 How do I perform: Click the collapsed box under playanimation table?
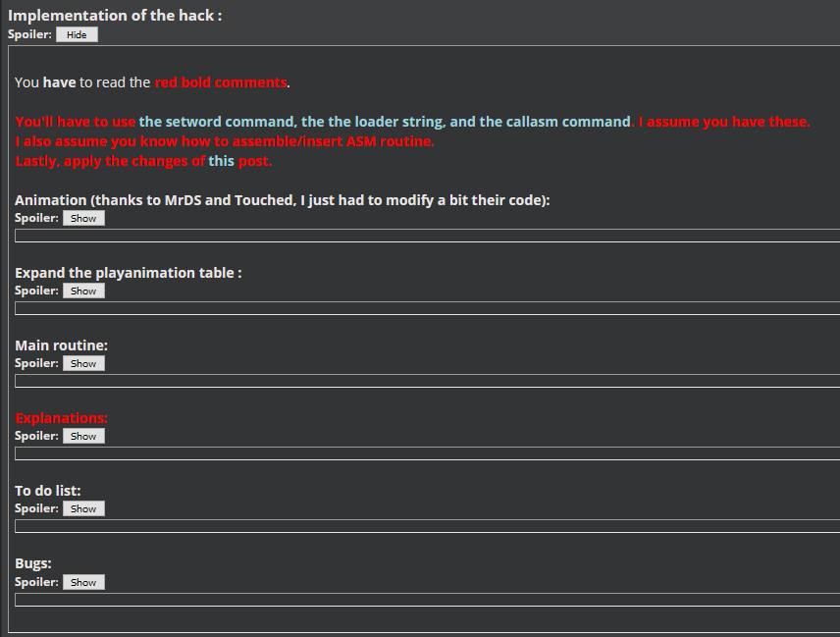(427, 308)
